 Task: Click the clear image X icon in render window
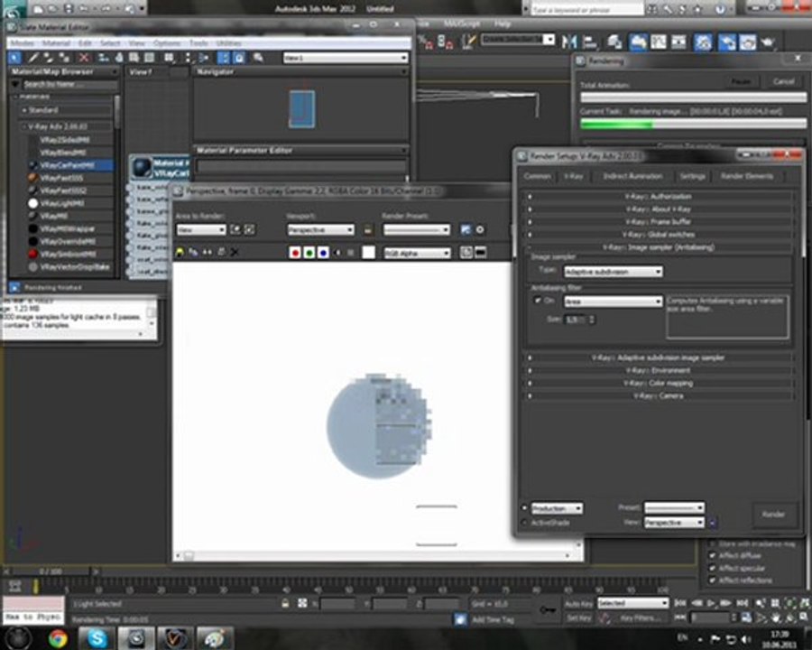point(235,254)
